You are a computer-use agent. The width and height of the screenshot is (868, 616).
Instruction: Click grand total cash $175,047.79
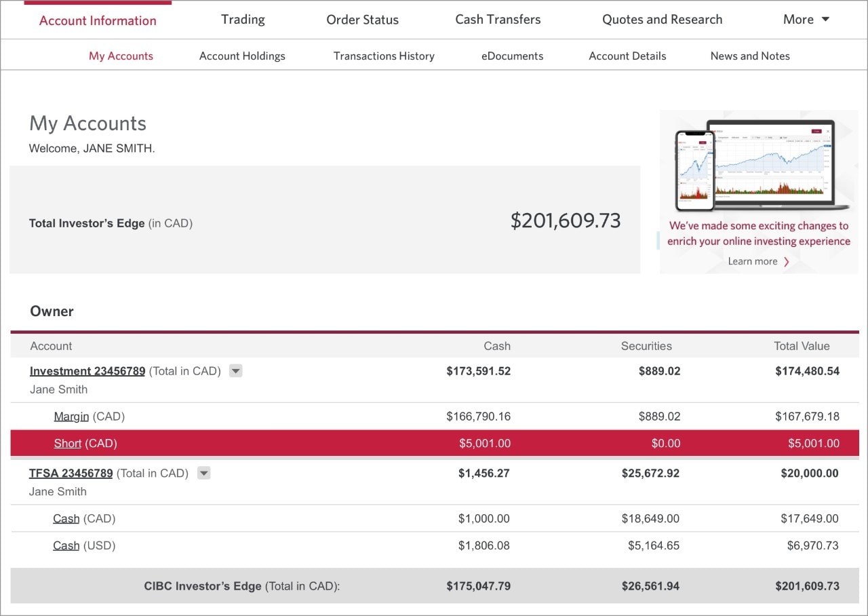tap(479, 586)
